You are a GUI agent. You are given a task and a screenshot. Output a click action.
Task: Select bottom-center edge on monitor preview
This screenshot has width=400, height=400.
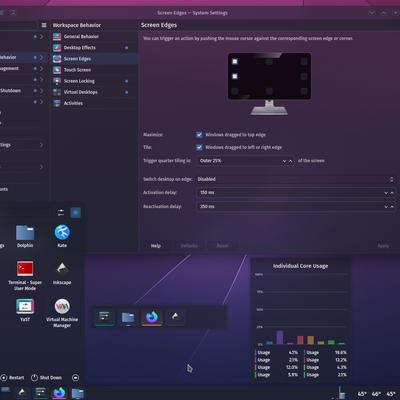click(x=269, y=91)
